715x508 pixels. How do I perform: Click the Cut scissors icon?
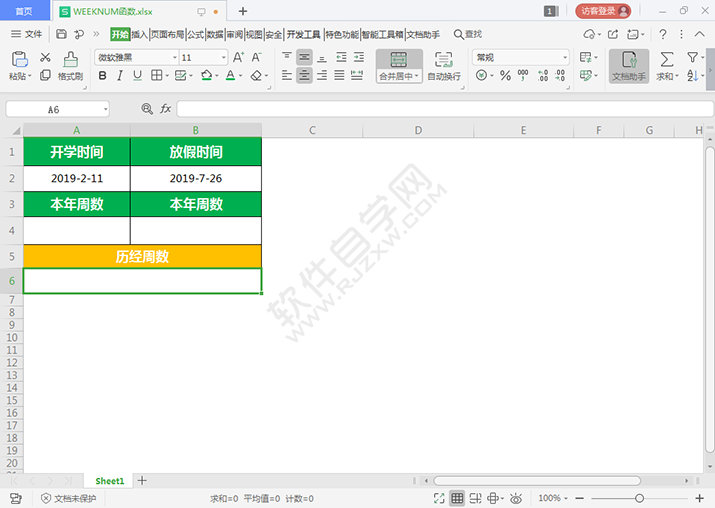click(45, 58)
